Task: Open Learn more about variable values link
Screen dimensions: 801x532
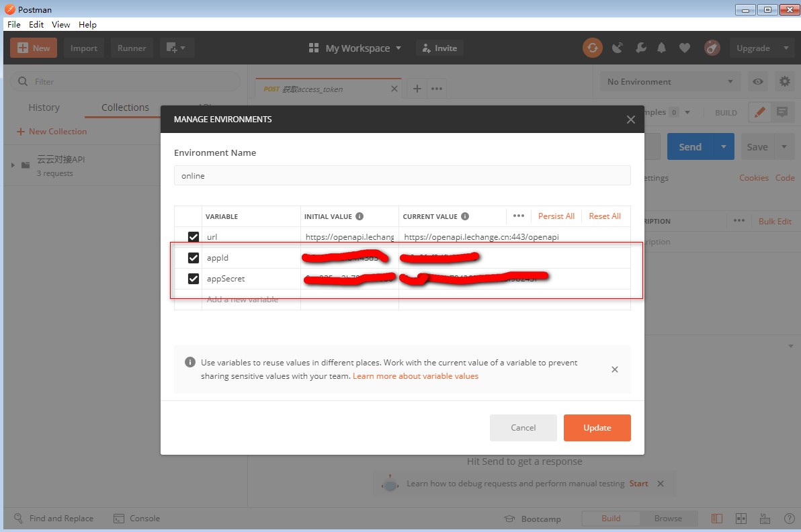Action: (x=415, y=376)
